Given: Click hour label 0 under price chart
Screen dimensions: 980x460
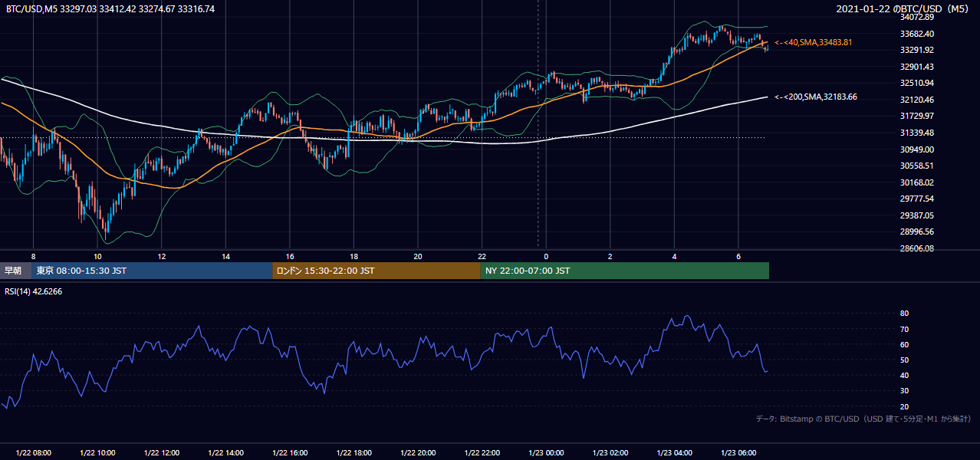Looking at the screenshot, I should click(x=546, y=256).
